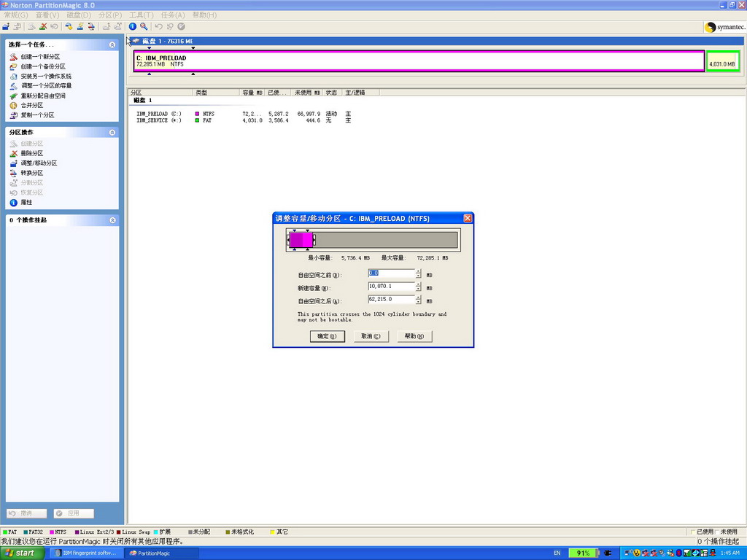Click the magnifier toolbar icon
This screenshot has width=747, height=560.
[144, 26]
